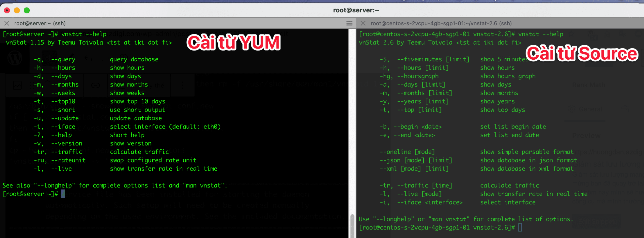Screen dimensions: 644x238
Task: Click the vnStat 2.6 version line
Action: point(440,43)
